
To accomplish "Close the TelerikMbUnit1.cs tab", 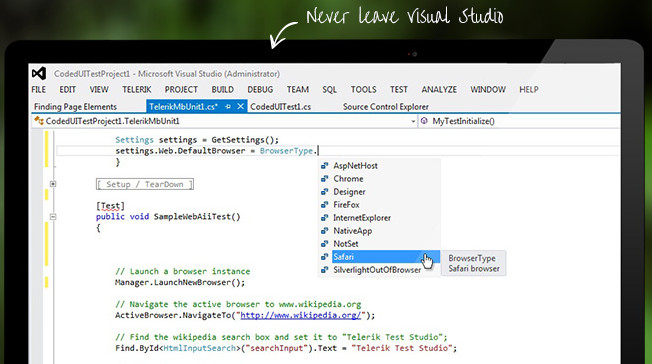I will point(240,106).
